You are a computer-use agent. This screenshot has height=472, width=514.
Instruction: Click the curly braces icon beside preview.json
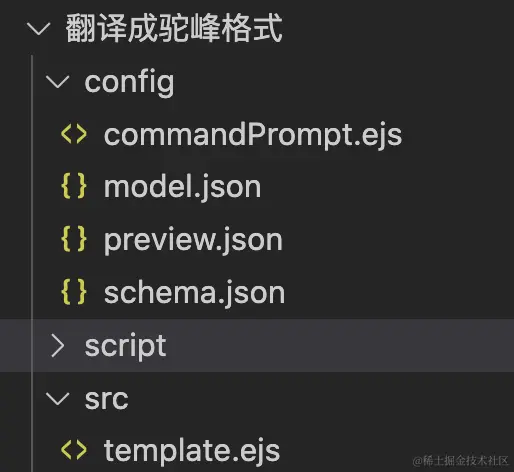pyautogui.click(x=74, y=239)
